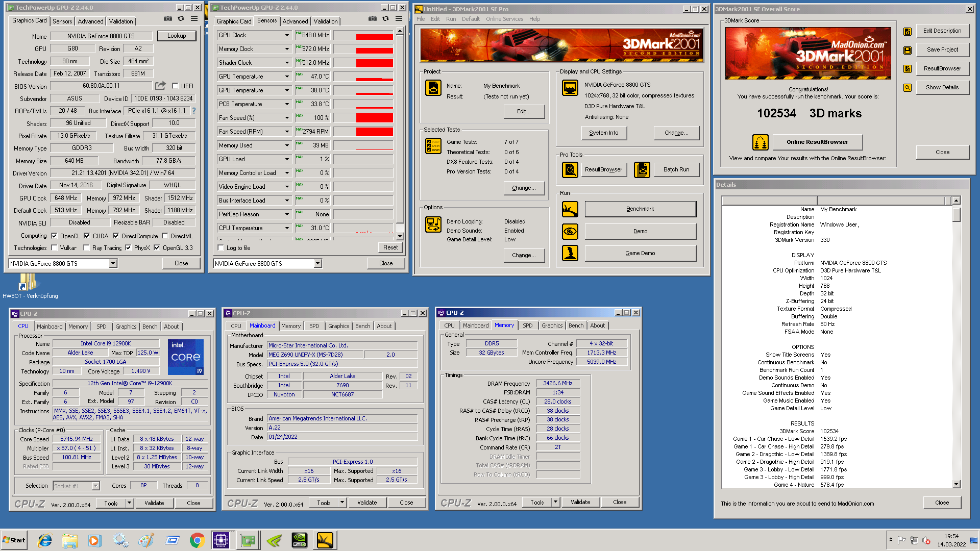Image resolution: width=980 pixels, height=551 pixels.
Task: Click the Online ResultBrowser icon
Action: click(x=761, y=142)
